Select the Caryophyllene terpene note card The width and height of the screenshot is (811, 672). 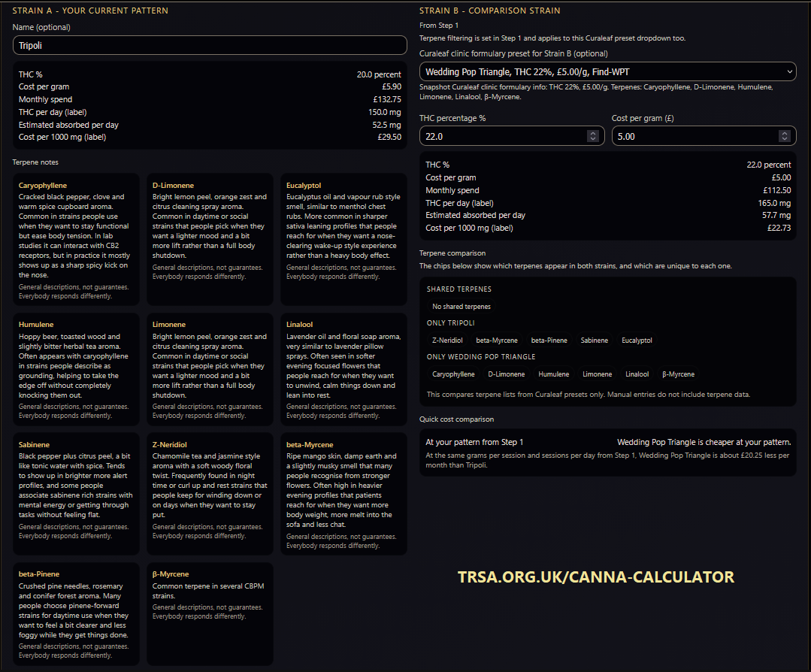(x=76, y=240)
